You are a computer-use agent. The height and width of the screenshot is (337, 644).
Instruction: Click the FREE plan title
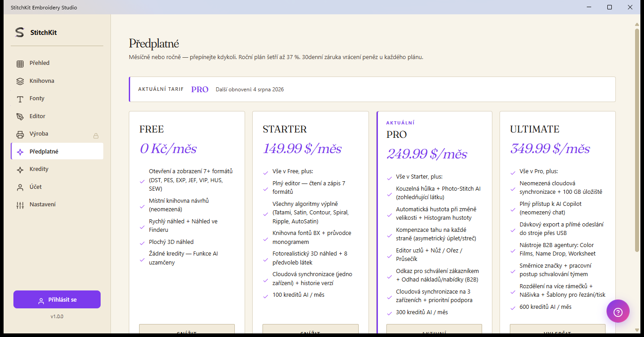(x=152, y=129)
